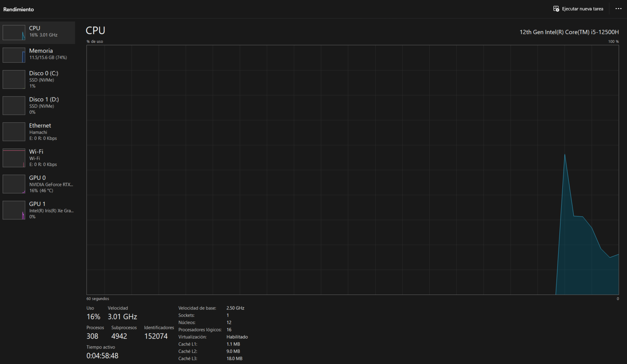627x364 pixels.
Task: Click the Ejecutar nueva tarea button
Action: point(578,9)
